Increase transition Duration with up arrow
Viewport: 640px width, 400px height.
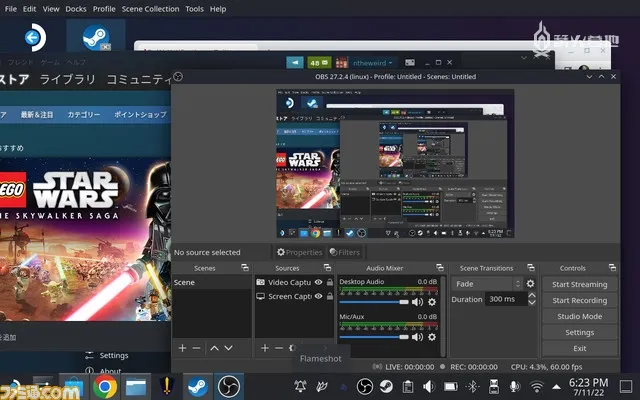point(532,295)
